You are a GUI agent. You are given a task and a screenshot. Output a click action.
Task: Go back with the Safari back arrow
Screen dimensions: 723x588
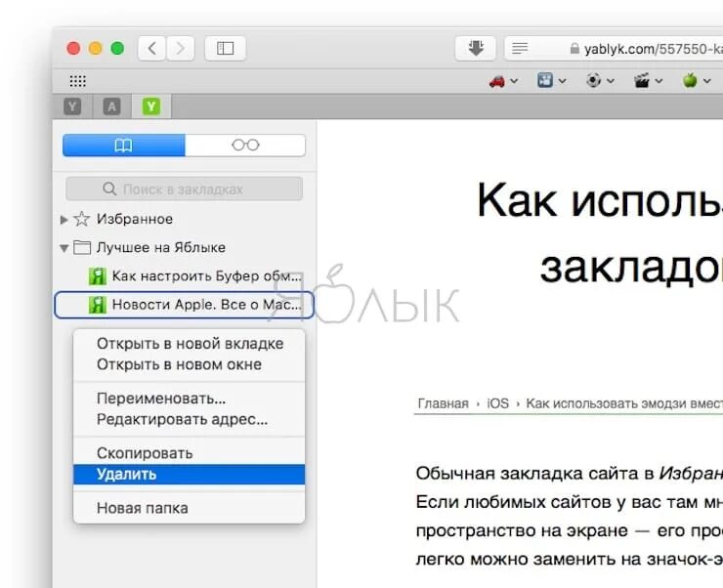point(152,49)
